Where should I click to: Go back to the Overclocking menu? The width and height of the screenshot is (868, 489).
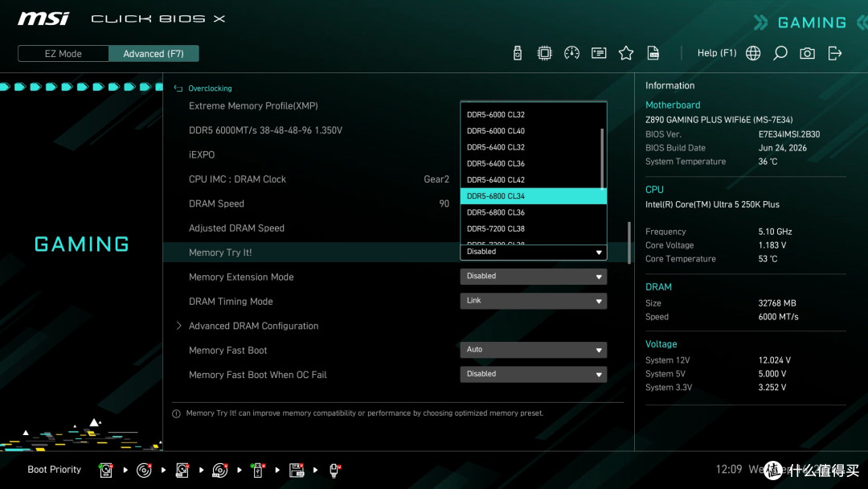tap(210, 88)
